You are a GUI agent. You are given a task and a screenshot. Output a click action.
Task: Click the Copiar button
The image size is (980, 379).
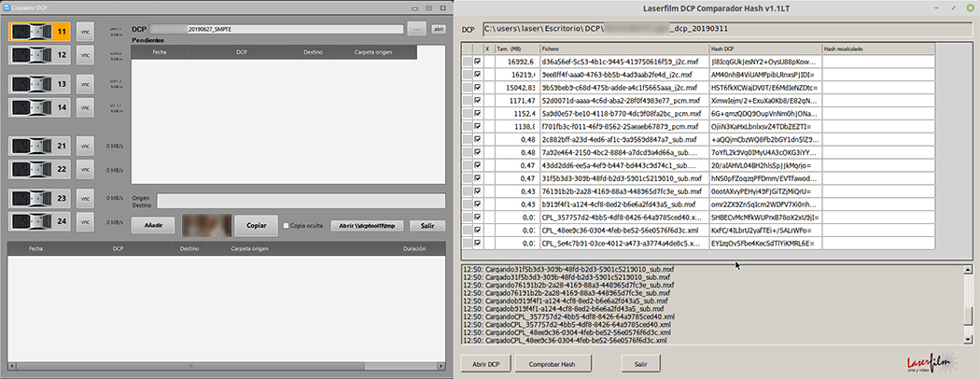click(249, 225)
